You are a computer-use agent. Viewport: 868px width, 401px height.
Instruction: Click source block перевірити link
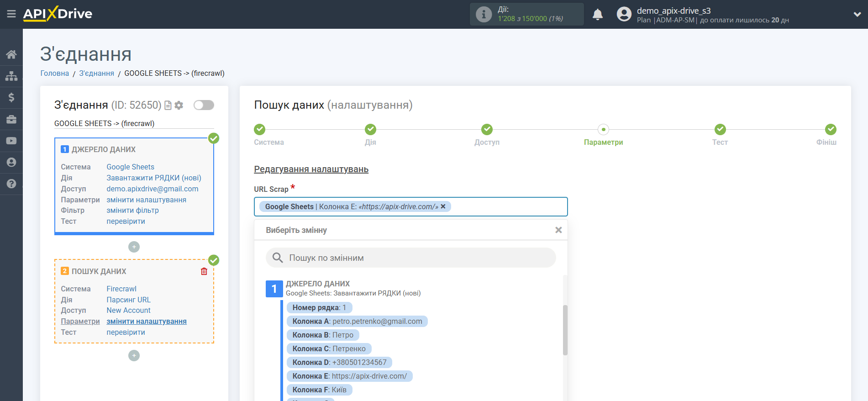pyautogui.click(x=126, y=222)
